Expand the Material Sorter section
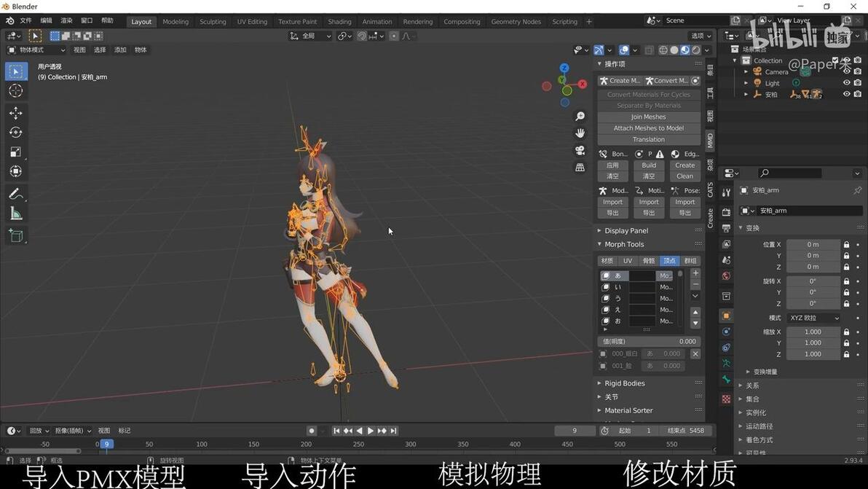The image size is (868, 489). point(628,410)
